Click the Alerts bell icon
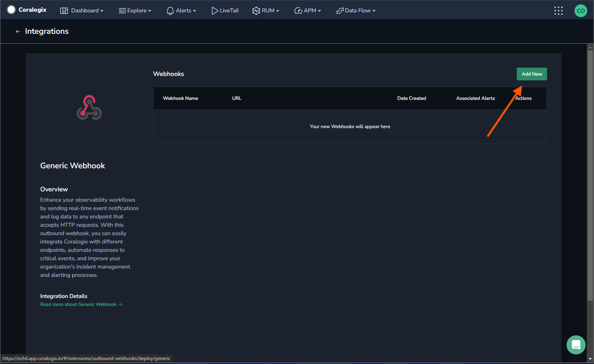This screenshot has height=364, width=594. pos(170,11)
